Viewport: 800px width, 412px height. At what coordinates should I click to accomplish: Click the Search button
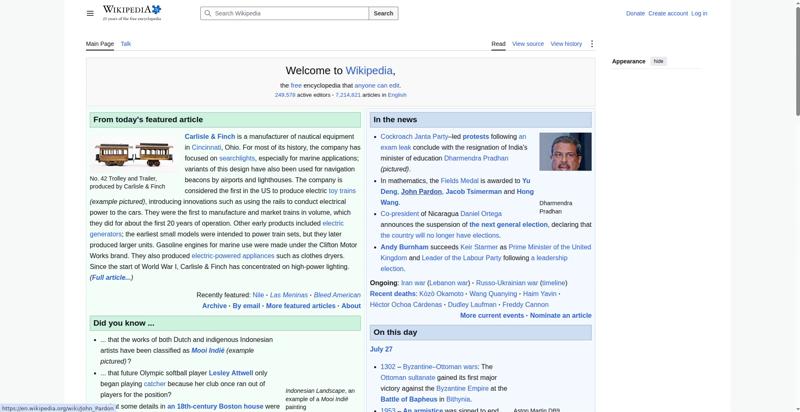(383, 13)
